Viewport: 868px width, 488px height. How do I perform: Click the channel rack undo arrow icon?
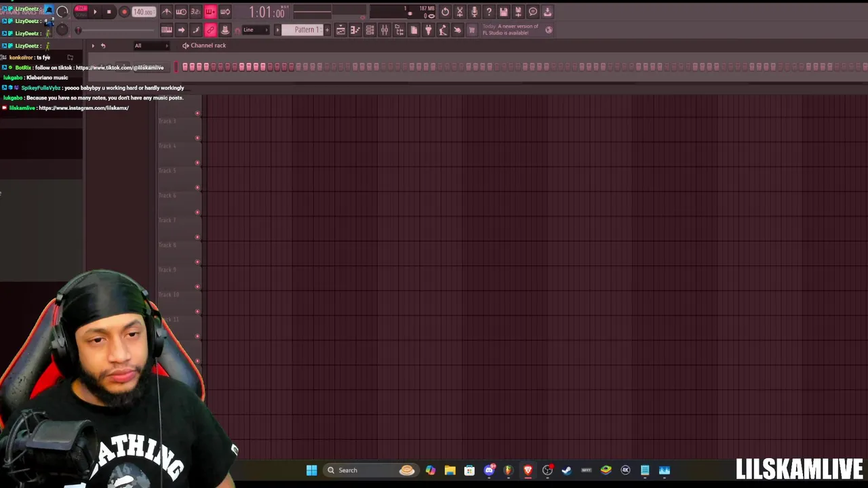click(x=103, y=45)
